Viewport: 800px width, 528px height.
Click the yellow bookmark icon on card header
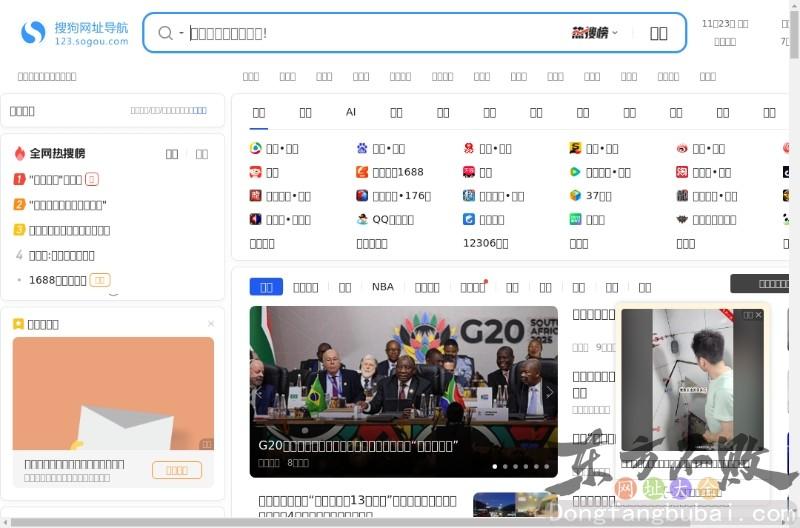click(18, 323)
